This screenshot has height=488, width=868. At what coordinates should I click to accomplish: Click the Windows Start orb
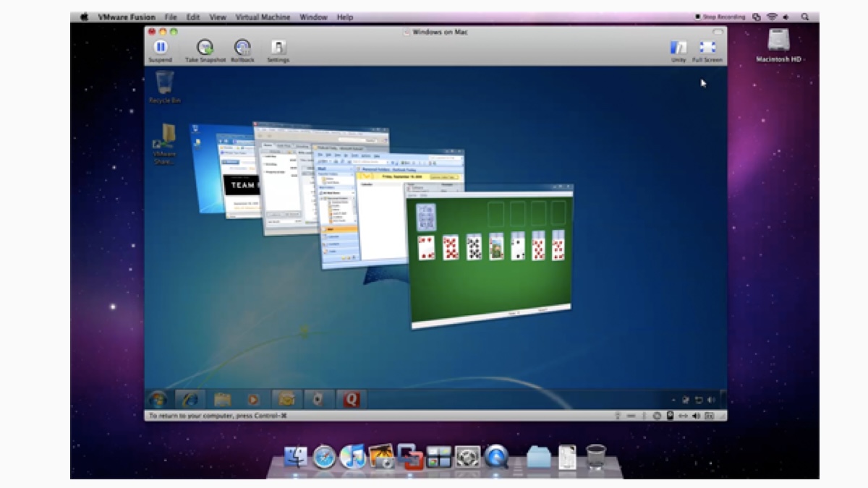tap(157, 399)
